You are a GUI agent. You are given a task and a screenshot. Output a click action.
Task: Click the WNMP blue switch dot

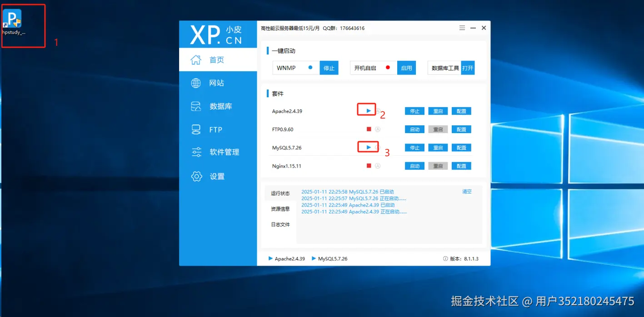[310, 67]
